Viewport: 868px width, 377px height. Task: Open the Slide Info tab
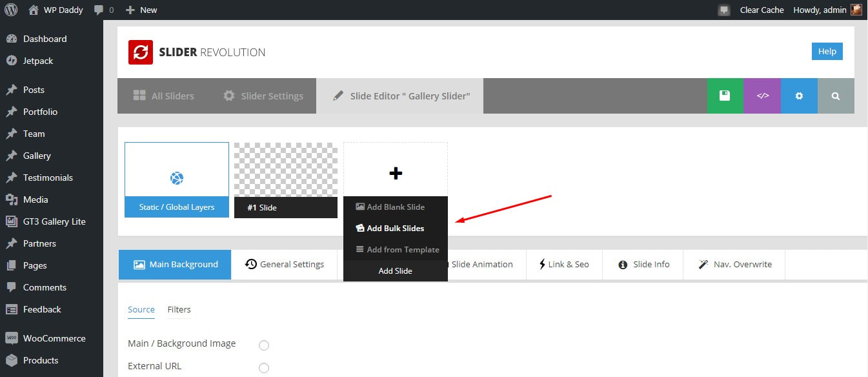click(x=643, y=265)
